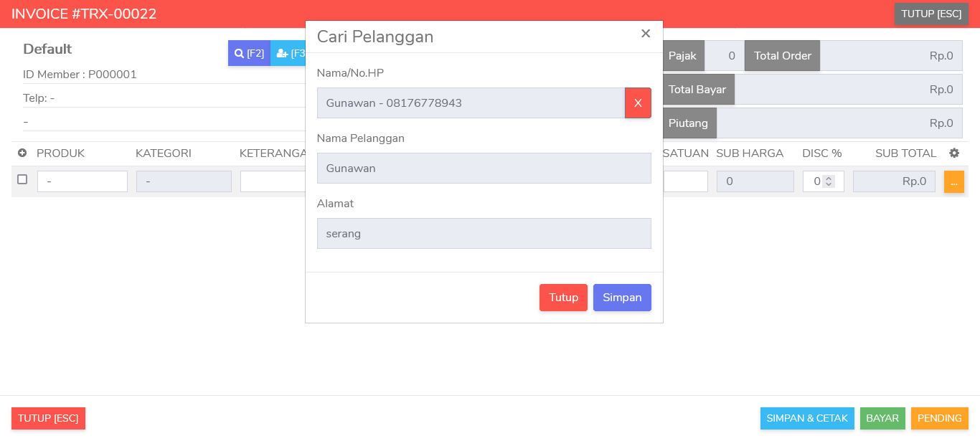Click the Pajak value field
Viewport: 980px width, 441px height.
click(725, 56)
